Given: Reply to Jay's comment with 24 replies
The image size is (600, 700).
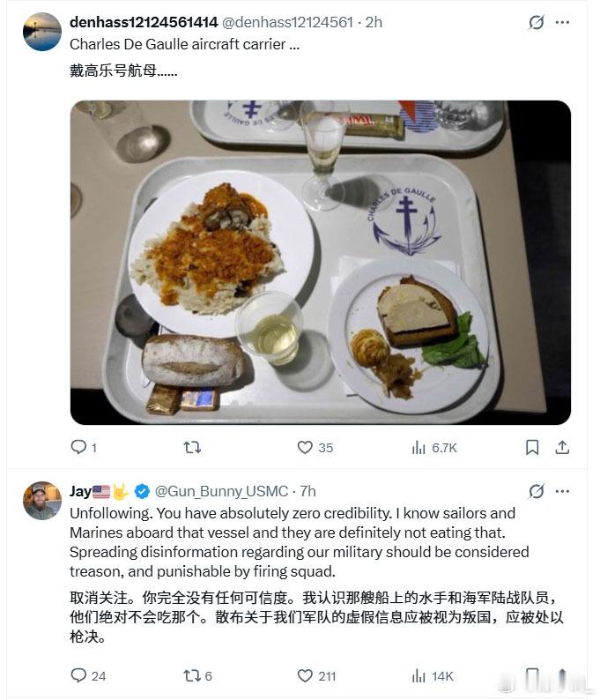Looking at the screenshot, I should tap(88, 675).
